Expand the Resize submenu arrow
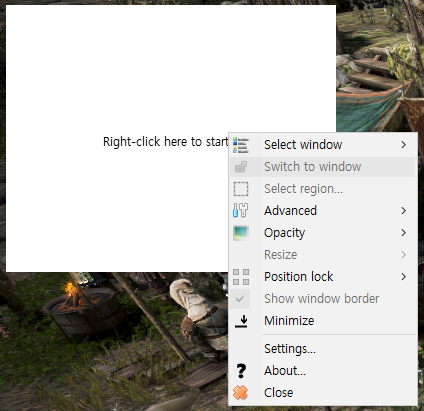The width and height of the screenshot is (424, 411). click(404, 255)
